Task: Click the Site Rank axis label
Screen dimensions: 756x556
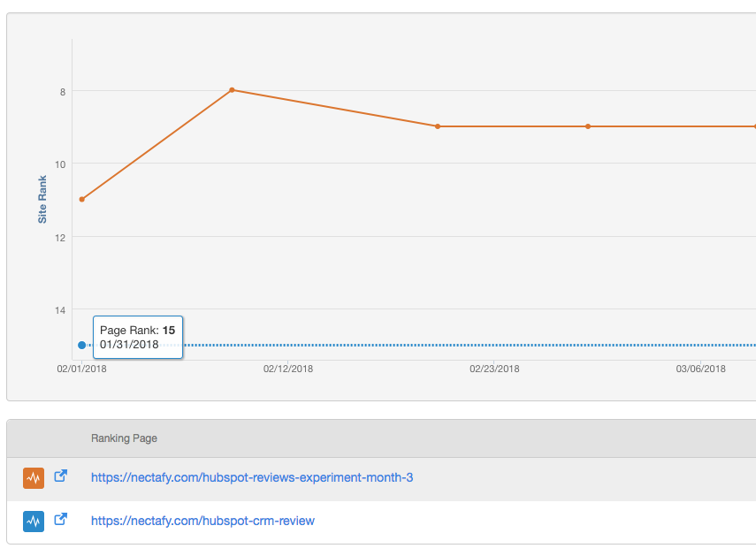Action: (x=43, y=197)
